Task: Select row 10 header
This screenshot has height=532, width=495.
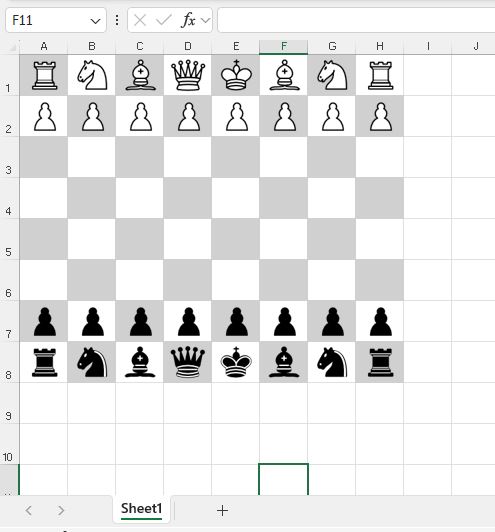Action: pyautogui.click(x=9, y=444)
